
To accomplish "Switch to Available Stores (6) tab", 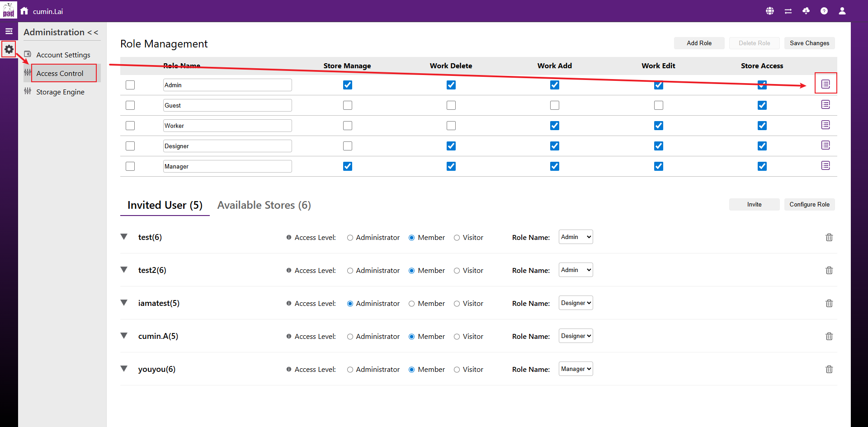I will click(264, 205).
